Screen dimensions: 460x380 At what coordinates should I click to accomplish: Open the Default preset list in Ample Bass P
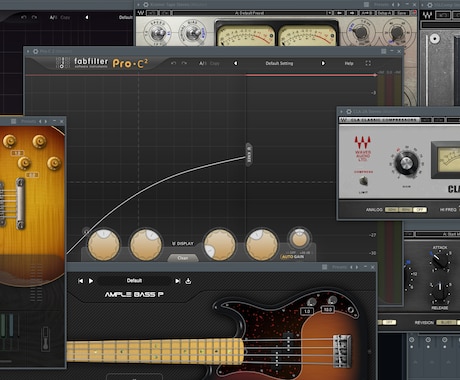[x=134, y=281]
